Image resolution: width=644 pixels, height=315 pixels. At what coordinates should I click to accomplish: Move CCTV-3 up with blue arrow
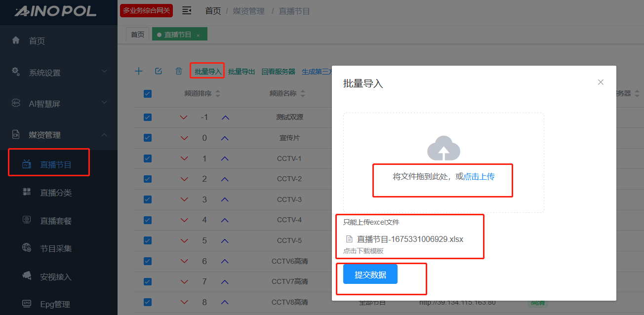coord(225,199)
